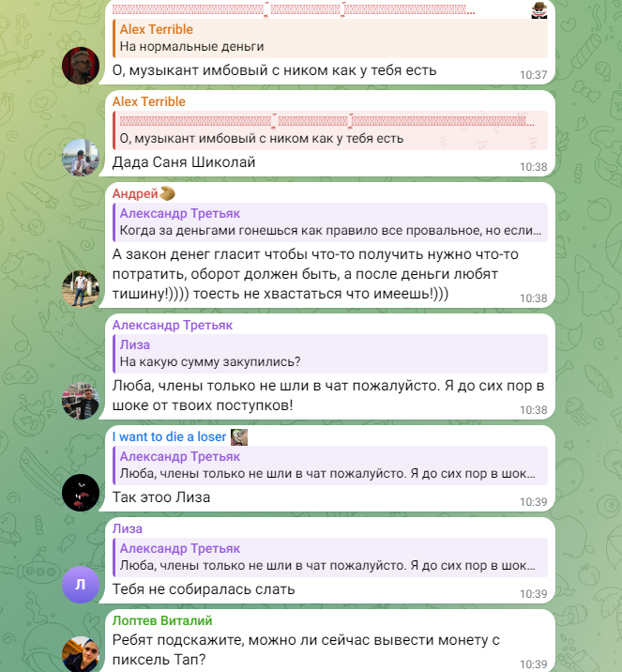Click the quoted reply in 'Так этоо Лиза' message
This screenshot has width=622, height=672.
[x=330, y=466]
